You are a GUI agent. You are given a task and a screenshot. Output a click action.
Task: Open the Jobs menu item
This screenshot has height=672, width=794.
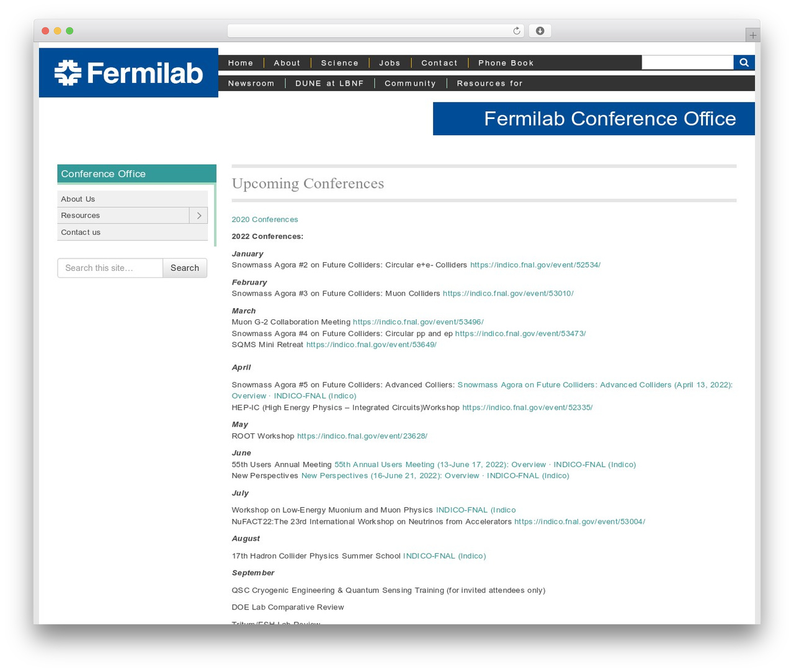pyautogui.click(x=390, y=63)
